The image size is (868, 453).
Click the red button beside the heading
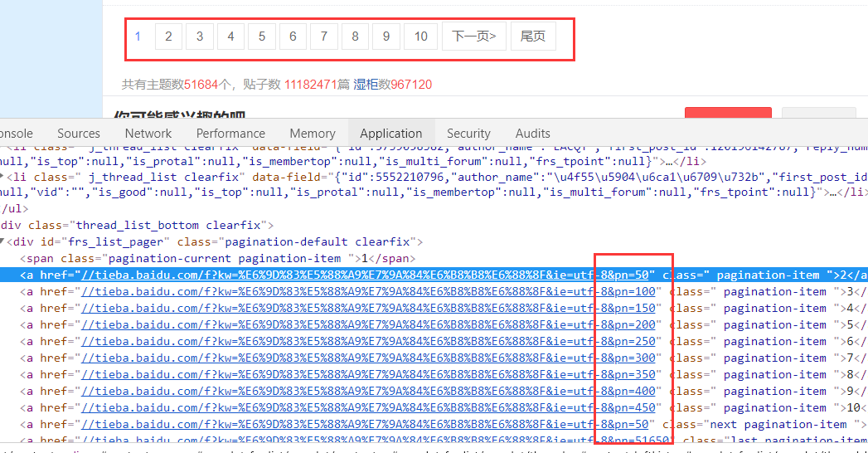click(x=728, y=112)
